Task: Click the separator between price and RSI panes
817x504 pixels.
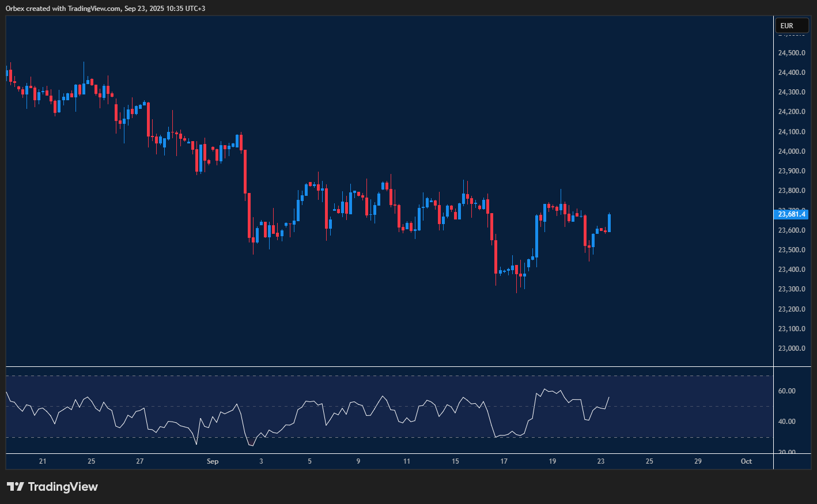Action: click(x=389, y=367)
